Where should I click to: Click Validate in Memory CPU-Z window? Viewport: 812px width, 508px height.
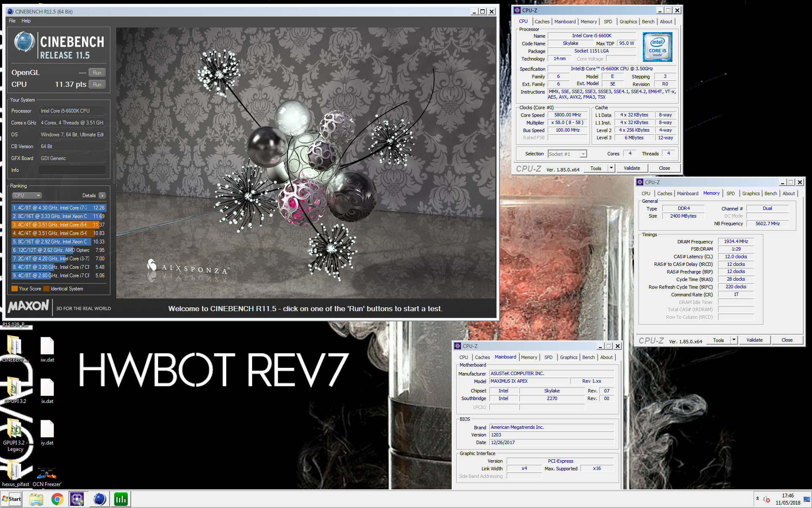[x=754, y=340]
